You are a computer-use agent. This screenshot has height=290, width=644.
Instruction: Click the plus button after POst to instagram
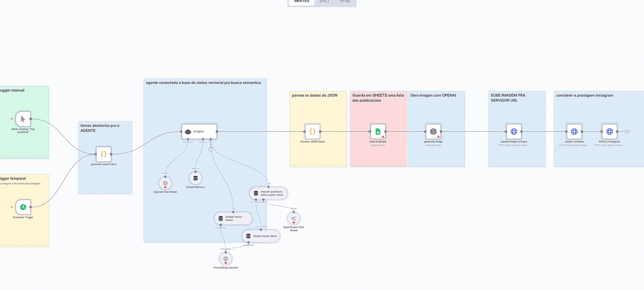click(628, 132)
